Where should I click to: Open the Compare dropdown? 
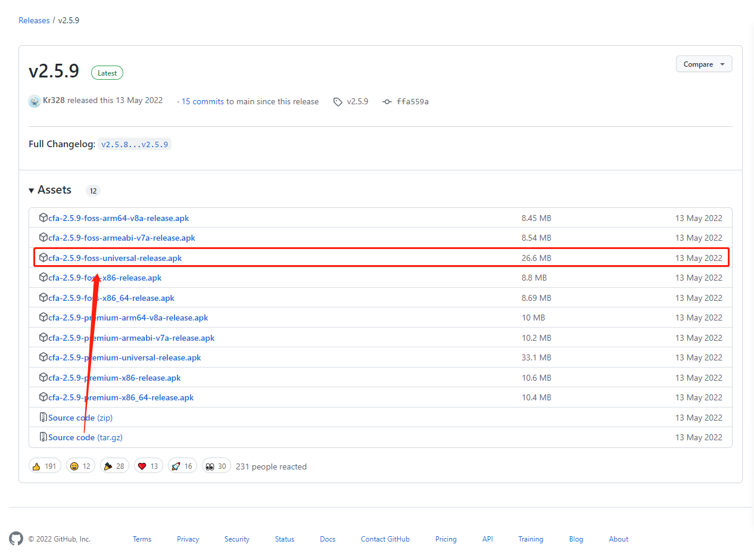click(703, 64)
